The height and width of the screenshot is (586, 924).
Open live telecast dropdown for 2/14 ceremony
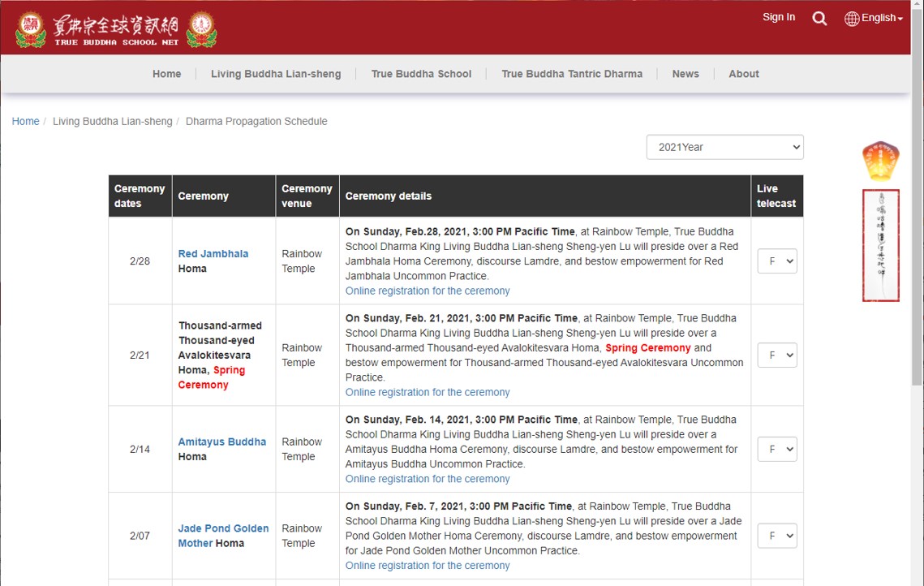[777, 450]
